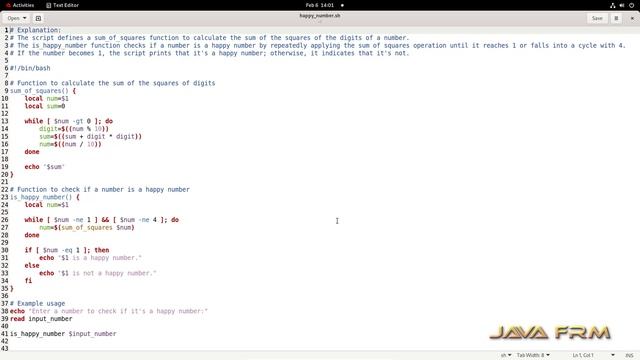Click the 'while [ $num -ne 1 ]' loop line
640x360 pixels.
coord(102,220)
